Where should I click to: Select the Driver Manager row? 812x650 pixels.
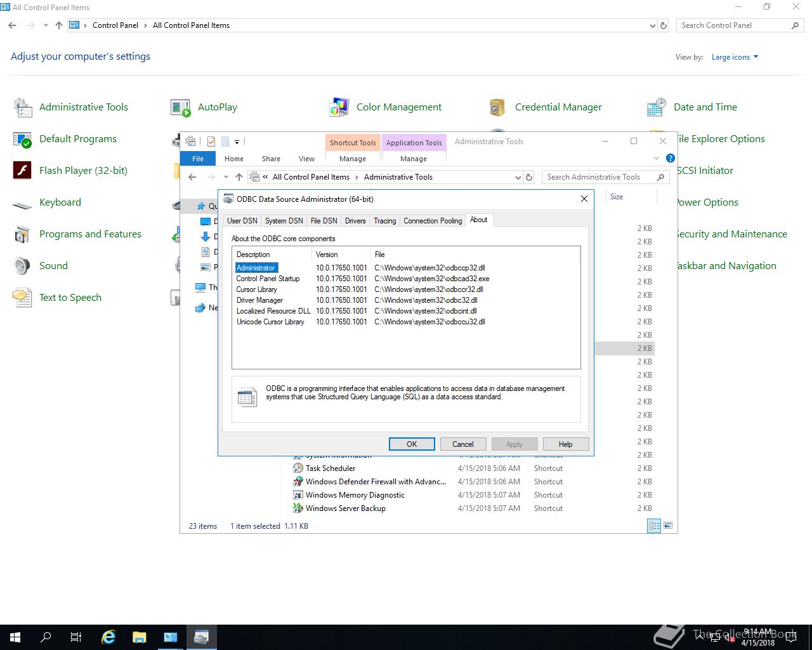[406, 300]
